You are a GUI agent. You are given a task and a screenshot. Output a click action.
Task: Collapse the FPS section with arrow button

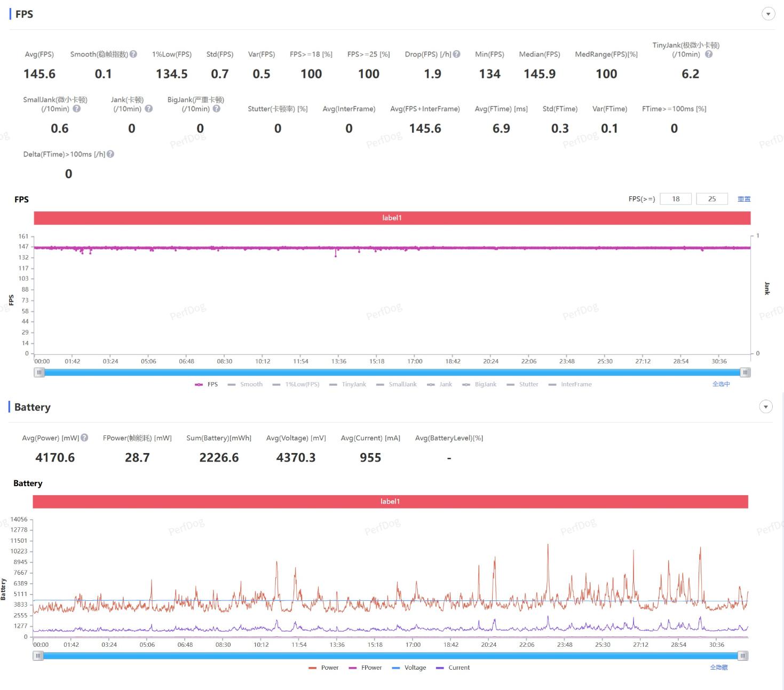point(768,14)
